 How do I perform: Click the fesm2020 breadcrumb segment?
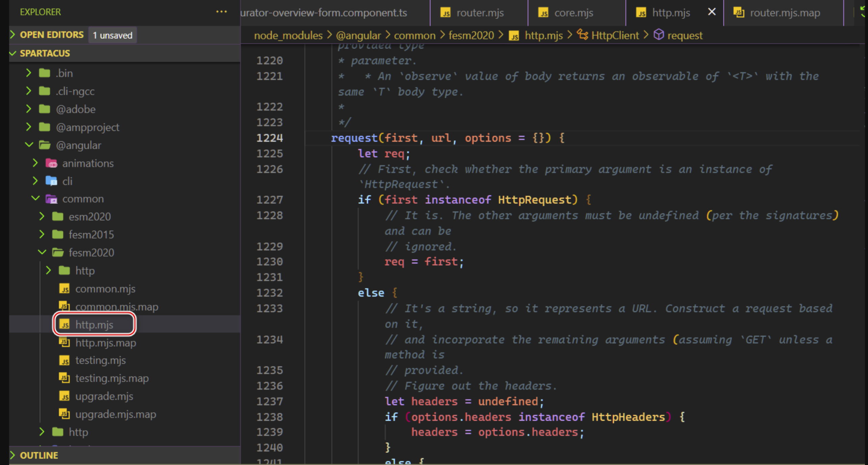click(471, 35)
